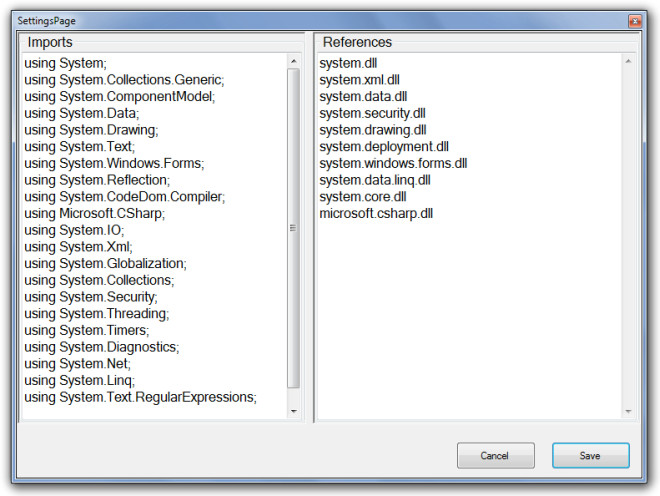Select 'using System.CodeDom.Compiler;' line
This screenshot has width=660, height=496.
click(x=125, y=197)
